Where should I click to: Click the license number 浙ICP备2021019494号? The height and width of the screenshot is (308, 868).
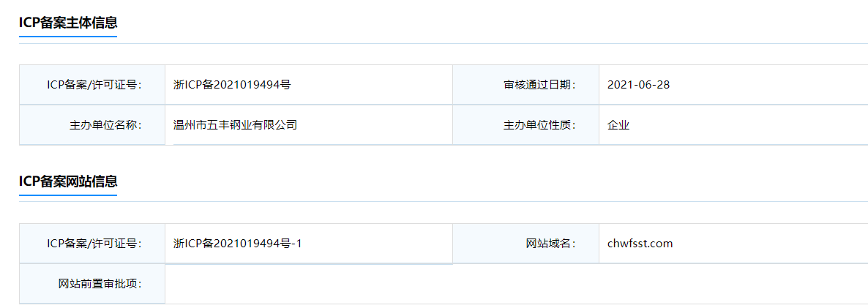[232, 84]
